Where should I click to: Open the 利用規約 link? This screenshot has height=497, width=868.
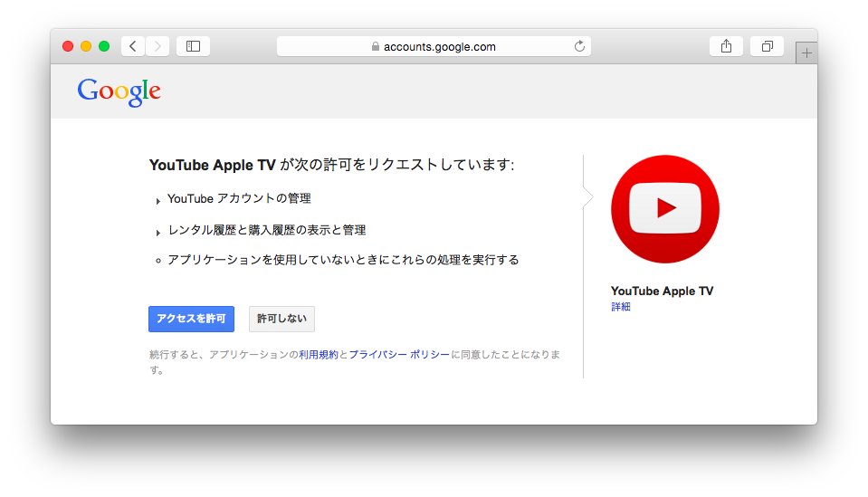point(319,355)
